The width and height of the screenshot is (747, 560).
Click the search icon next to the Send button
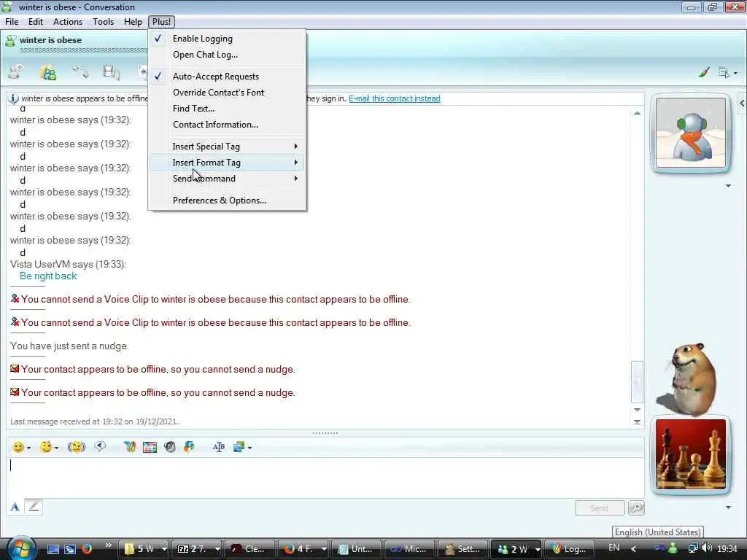pyautogui.click(x=636, y=507)
